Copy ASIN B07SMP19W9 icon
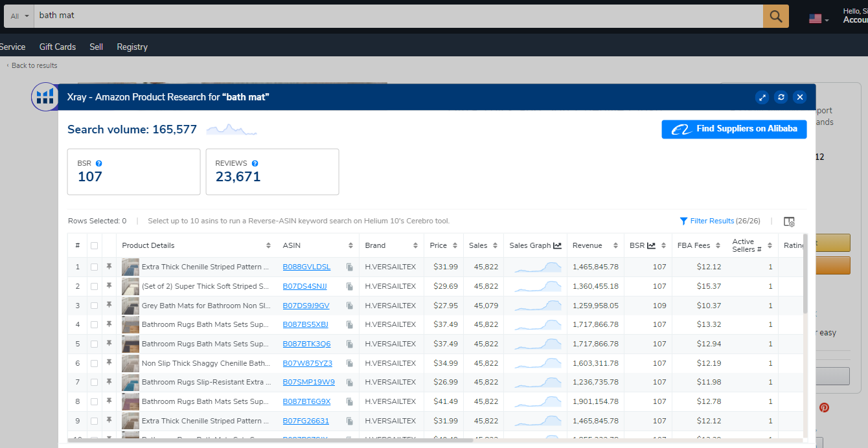The width and height of the screenshot is (868, 448). click(x=350, y=382)
